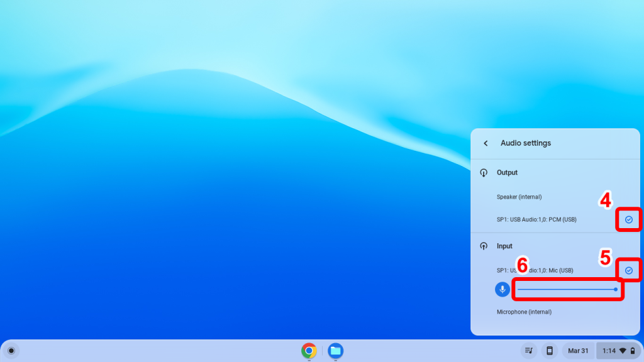Click the Input headset icon

(483, 246)
